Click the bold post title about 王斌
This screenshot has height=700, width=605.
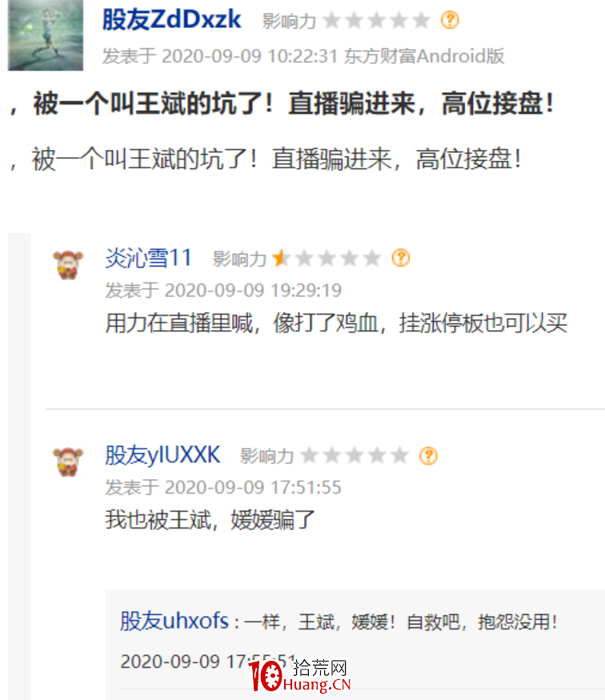pos(282,103)
